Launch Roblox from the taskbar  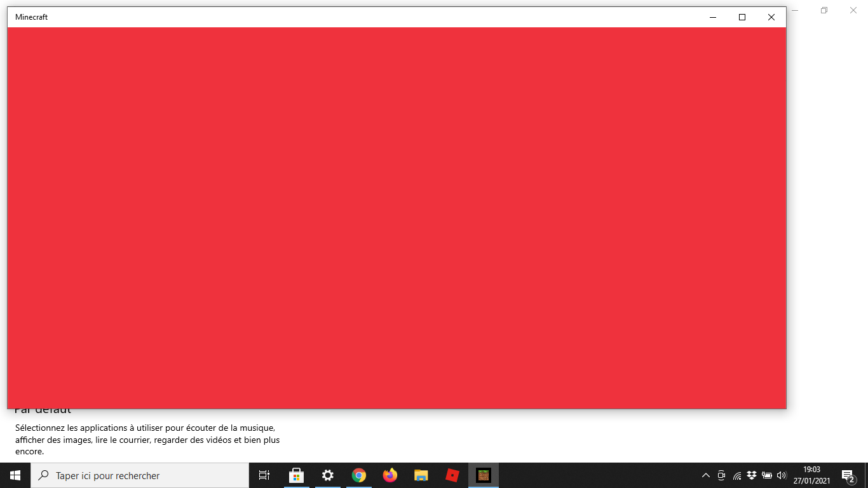[x=452, y=475]
